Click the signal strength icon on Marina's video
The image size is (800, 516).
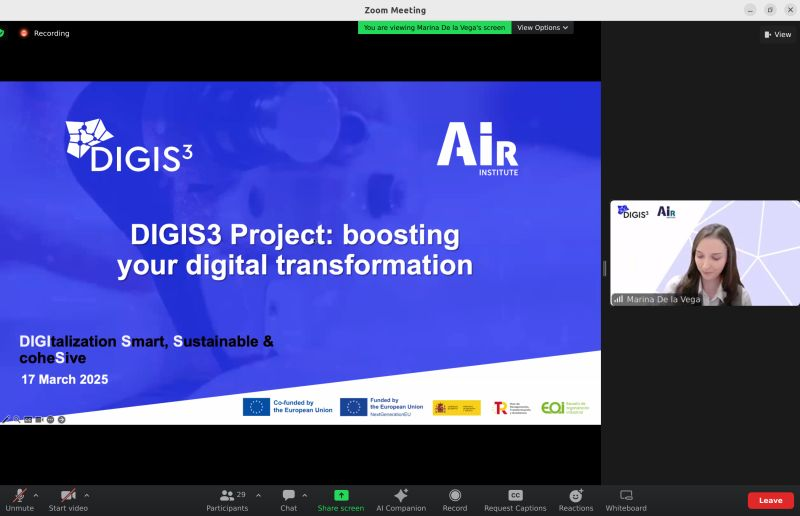618,299
